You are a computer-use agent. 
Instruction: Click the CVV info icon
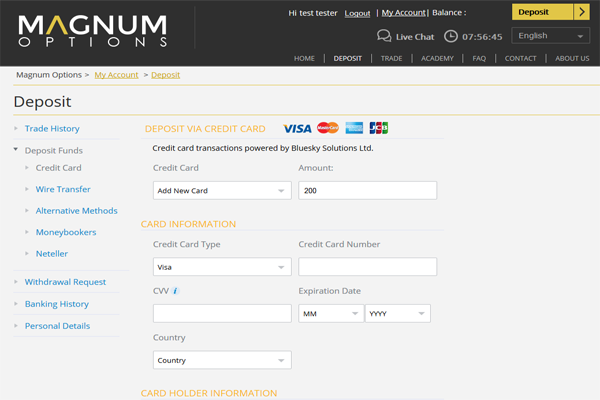click(x=175, y=291)
